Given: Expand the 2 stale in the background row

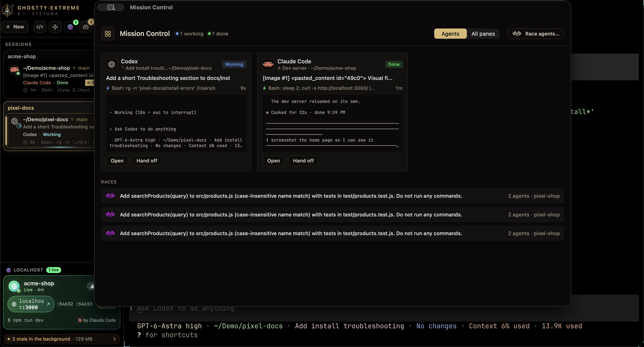Looking at the screenshot, I should click(x=62, y=339).
